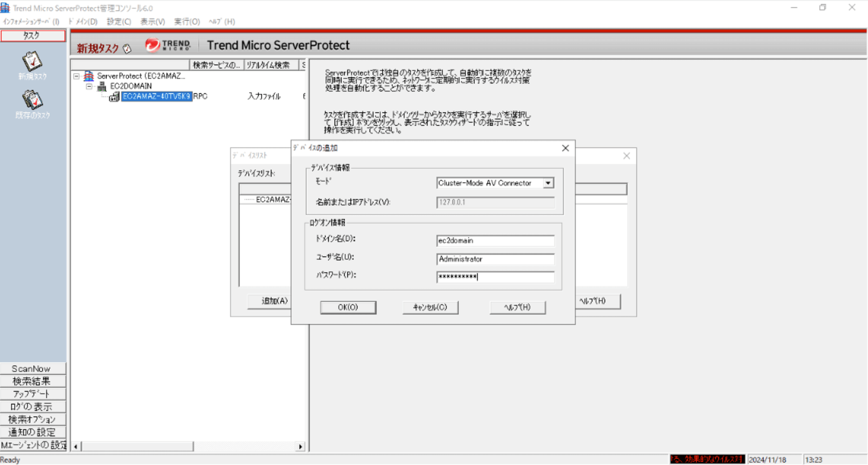Click the パスワード(P) input field

[495, 277]
